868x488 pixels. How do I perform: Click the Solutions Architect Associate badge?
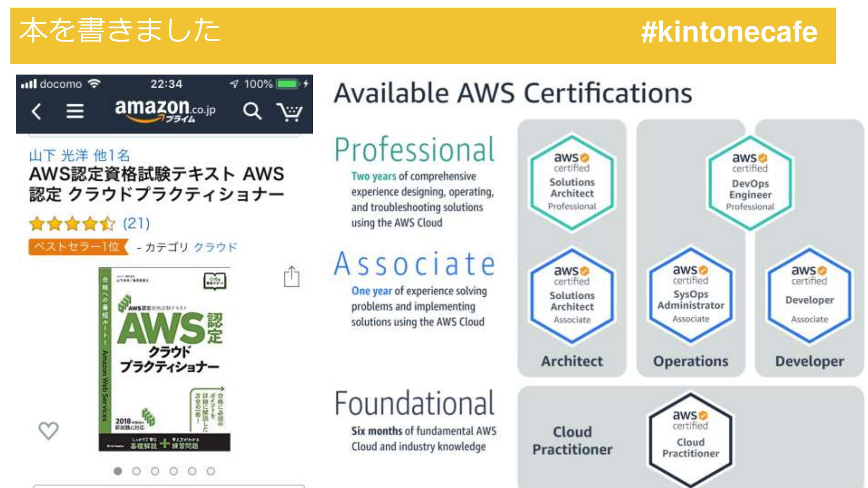[572, 296]
